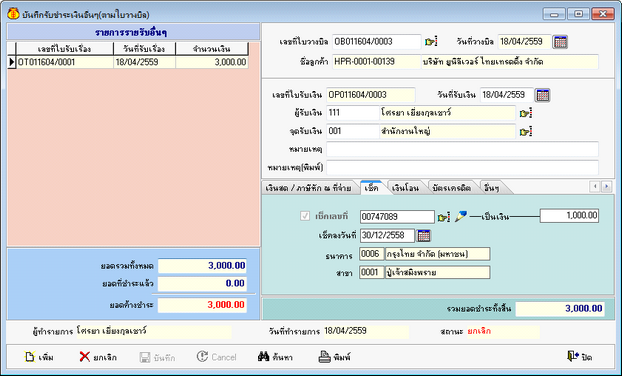
Task: Toggle the cheque number checkbox
Action: 305,216
